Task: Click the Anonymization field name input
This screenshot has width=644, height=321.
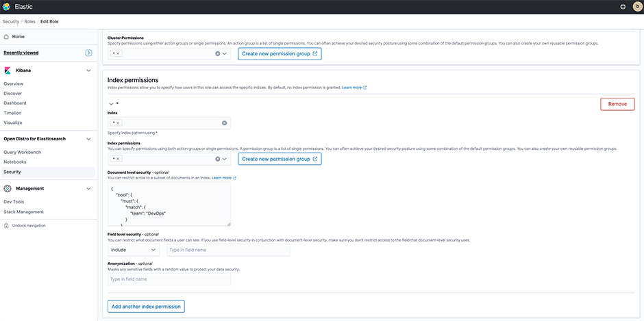Action: coord(169,279)
